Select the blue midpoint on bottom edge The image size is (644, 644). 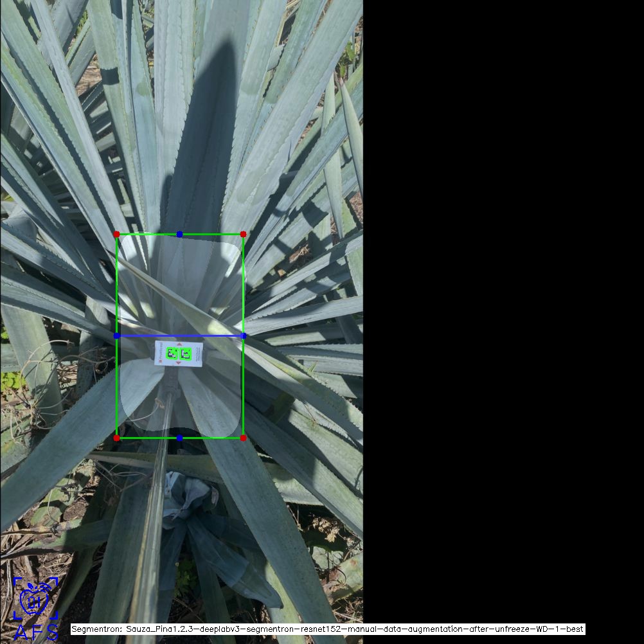[179, 438]
